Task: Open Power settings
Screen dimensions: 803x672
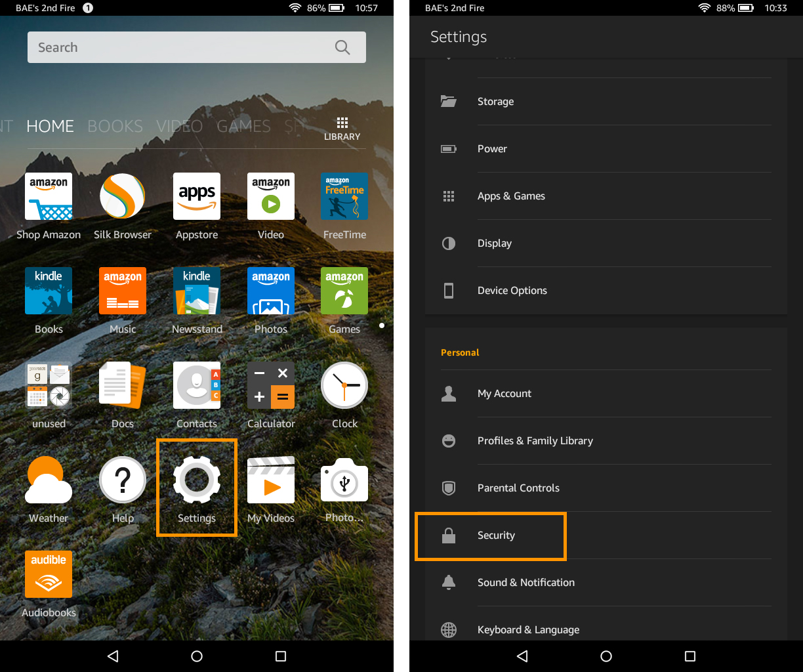Action: (606, 149)
